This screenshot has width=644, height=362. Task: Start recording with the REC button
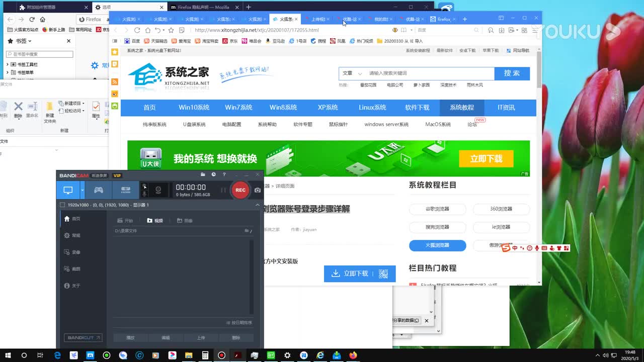click(240, 190)
